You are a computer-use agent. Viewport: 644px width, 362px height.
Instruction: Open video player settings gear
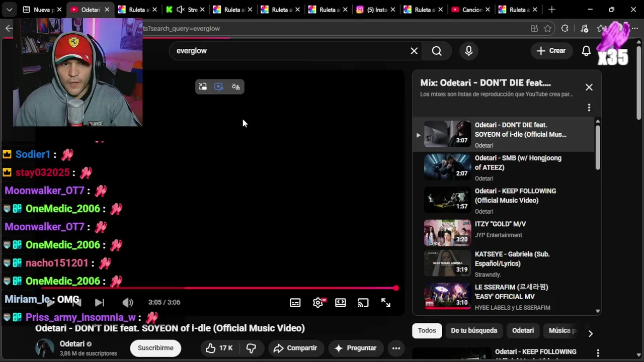tap(318, 303)
